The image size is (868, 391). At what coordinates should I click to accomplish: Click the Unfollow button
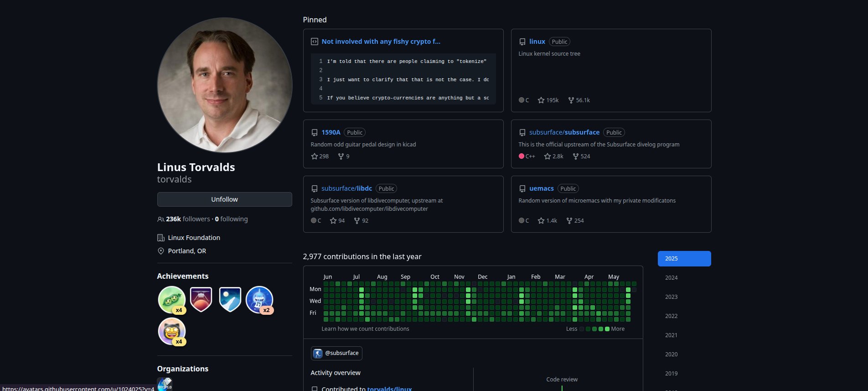click(x=224, y=199)
